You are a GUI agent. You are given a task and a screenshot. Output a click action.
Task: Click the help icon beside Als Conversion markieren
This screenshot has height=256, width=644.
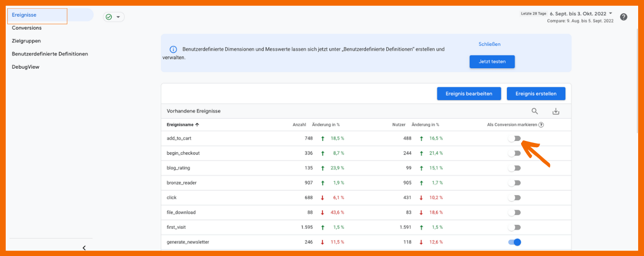pos(541,125)
